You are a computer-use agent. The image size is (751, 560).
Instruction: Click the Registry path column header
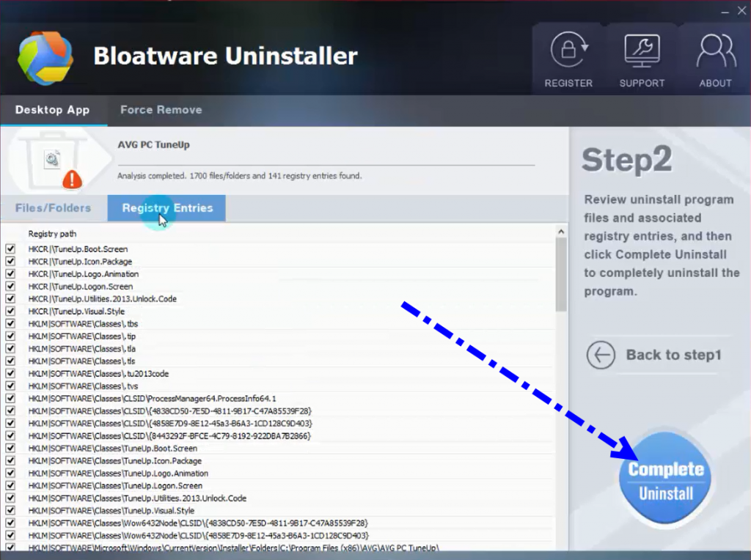point(52,234)
